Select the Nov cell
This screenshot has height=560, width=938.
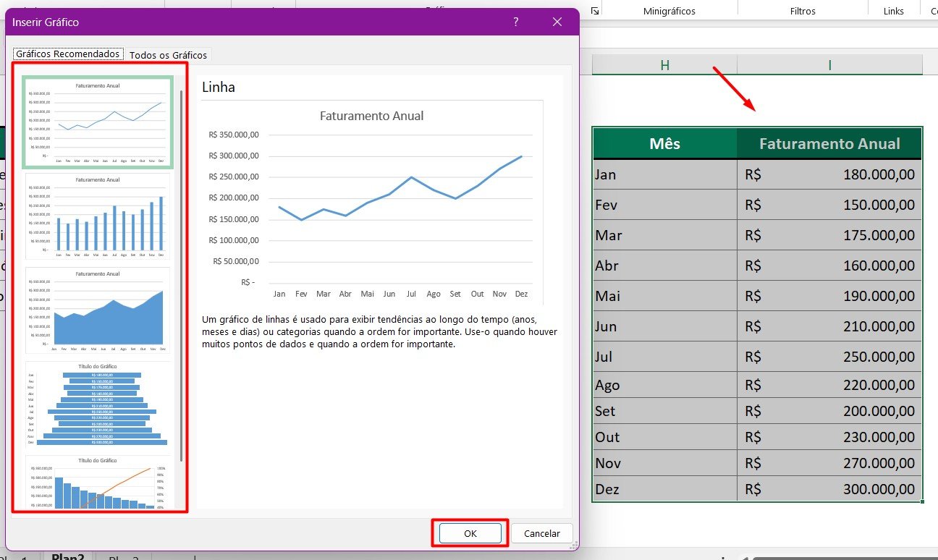664,463
